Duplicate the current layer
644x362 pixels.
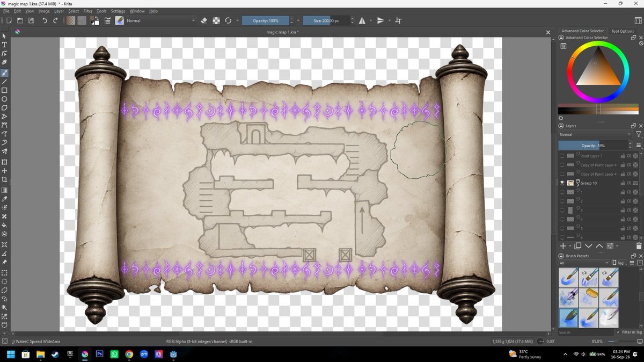577,246
